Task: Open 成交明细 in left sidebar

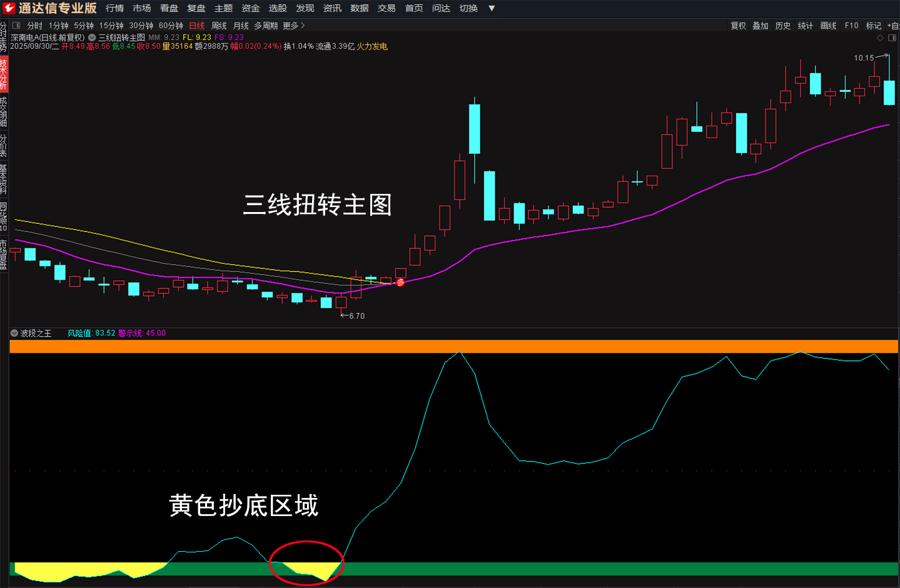Action: pyautogui.click(x=4, y=112)
